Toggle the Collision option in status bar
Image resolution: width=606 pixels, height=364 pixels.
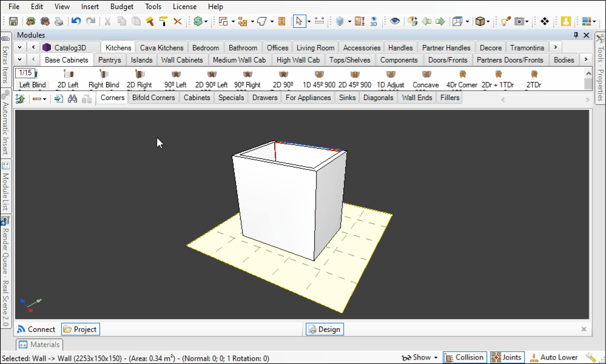click(465, 357)
